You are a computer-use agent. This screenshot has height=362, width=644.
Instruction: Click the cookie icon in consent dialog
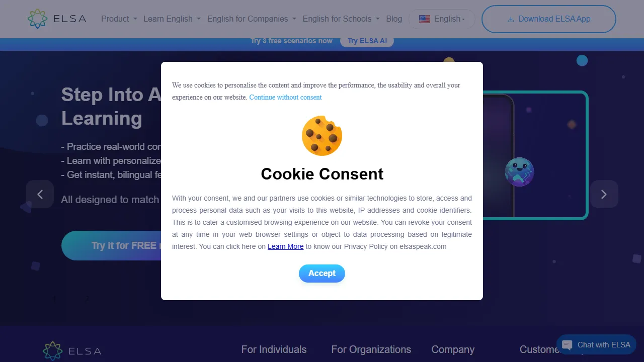point(322,136)
